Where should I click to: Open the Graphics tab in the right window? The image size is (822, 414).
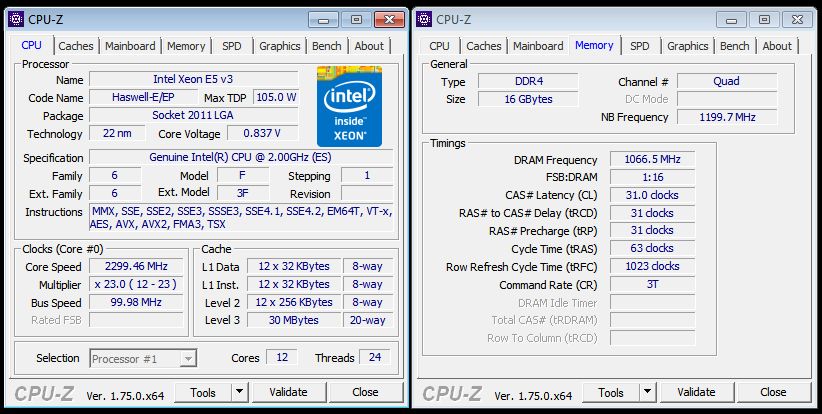pyautogui.click(x=688, y=46)
